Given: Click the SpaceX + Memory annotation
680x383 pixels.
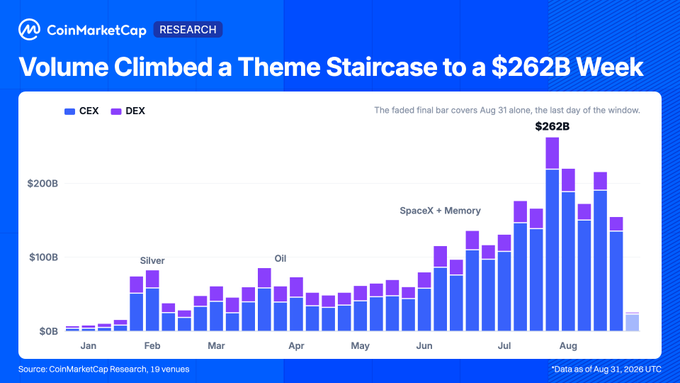Looking at the screenshot, I should point(440,211).
